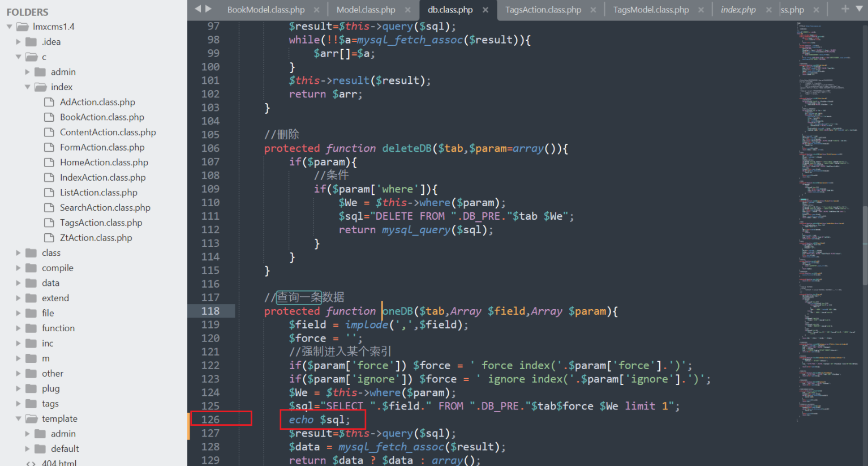Screen dimensions: 868x466
Task: Click folder icon of compile
Action: [32, 268]
